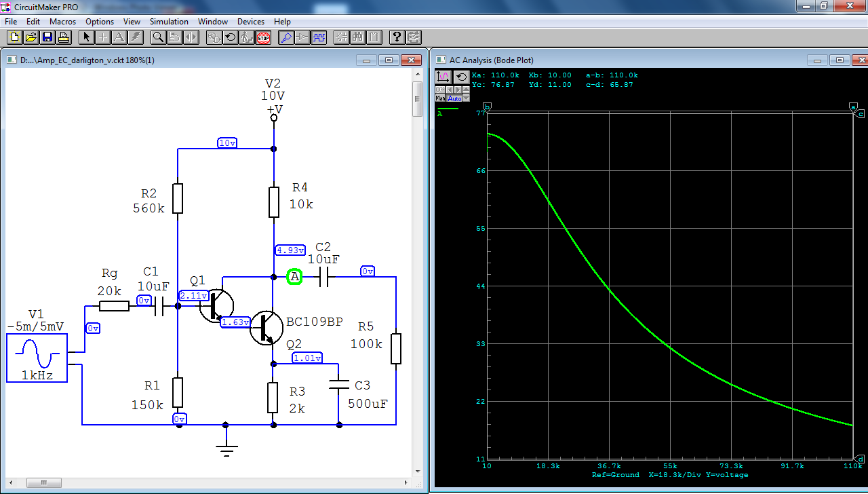Click the Macro toolbar button
868x494 pixels.
[x=374, y=37]
